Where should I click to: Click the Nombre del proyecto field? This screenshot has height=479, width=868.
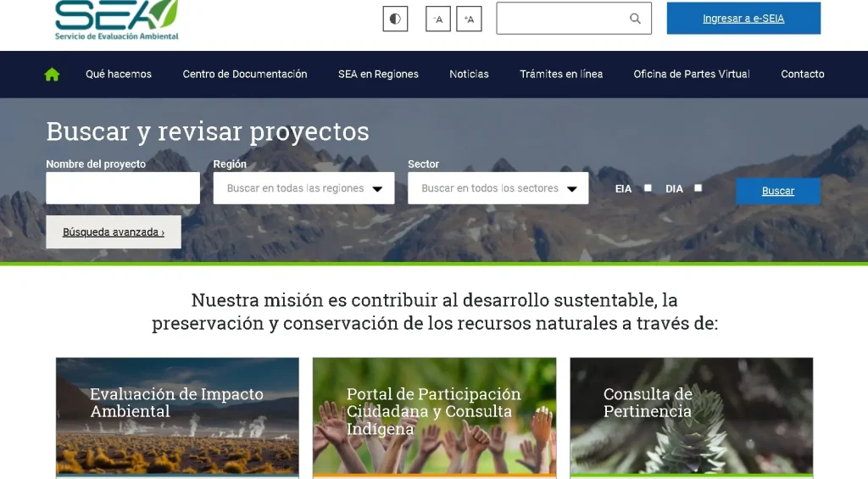point(123,187)
